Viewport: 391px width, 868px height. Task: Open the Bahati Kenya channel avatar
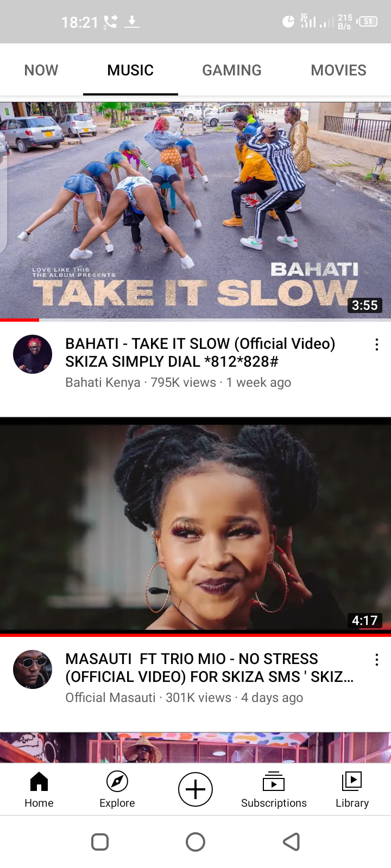click(x=33, y=354)
